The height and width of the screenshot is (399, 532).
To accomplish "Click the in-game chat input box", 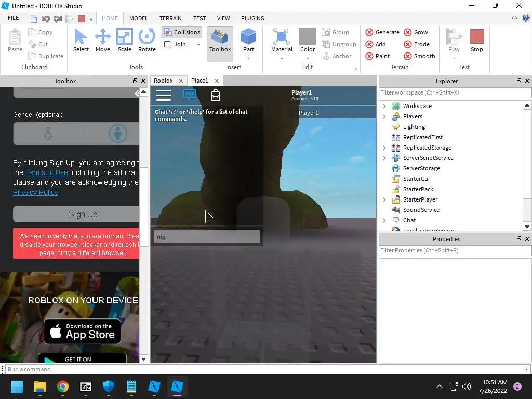I will point(207,237).
